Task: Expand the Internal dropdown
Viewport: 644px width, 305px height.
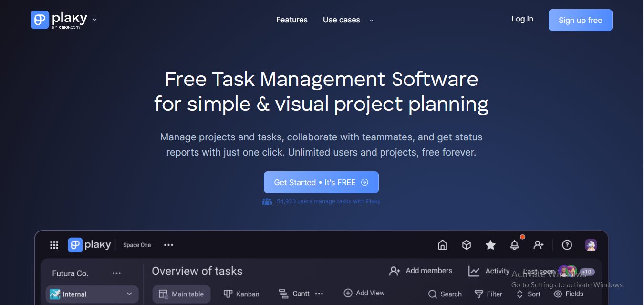Action: coord(92,294)
